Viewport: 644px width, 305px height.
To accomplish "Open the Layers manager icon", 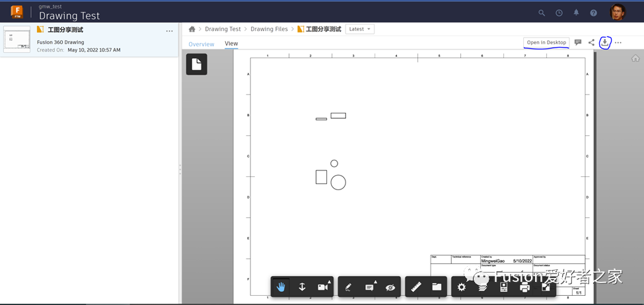I will 483,287.
